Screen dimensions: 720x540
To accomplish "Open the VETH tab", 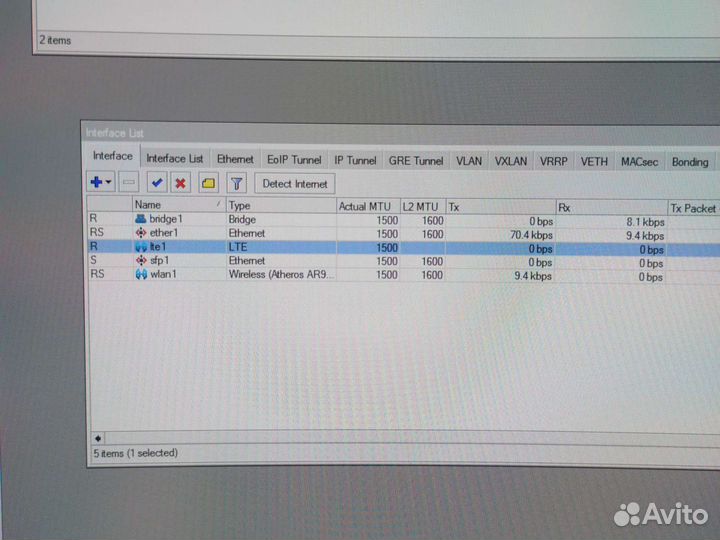I will point(594,162).
